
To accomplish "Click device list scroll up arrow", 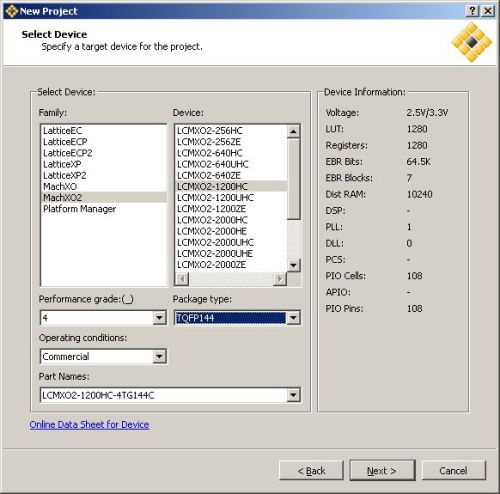I will tap(293, 132).
